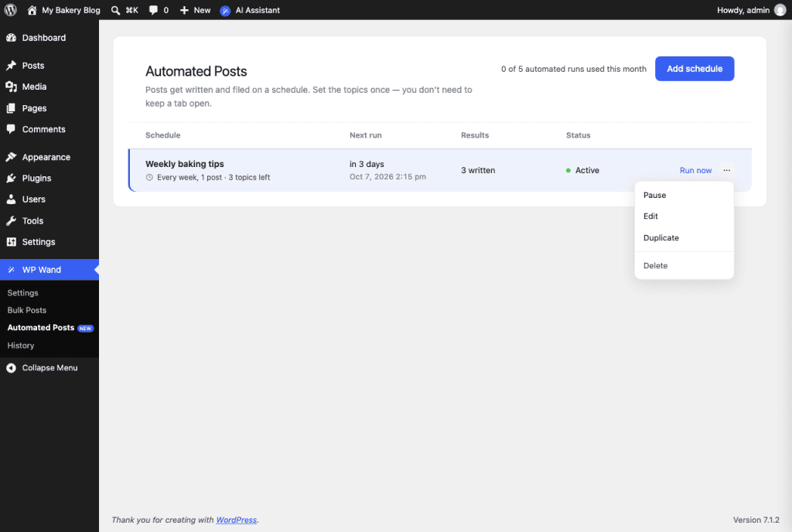This screenshot has width=792, height=532.
Task: Click the WordPress logo icon
Action: tap(11, 10)
